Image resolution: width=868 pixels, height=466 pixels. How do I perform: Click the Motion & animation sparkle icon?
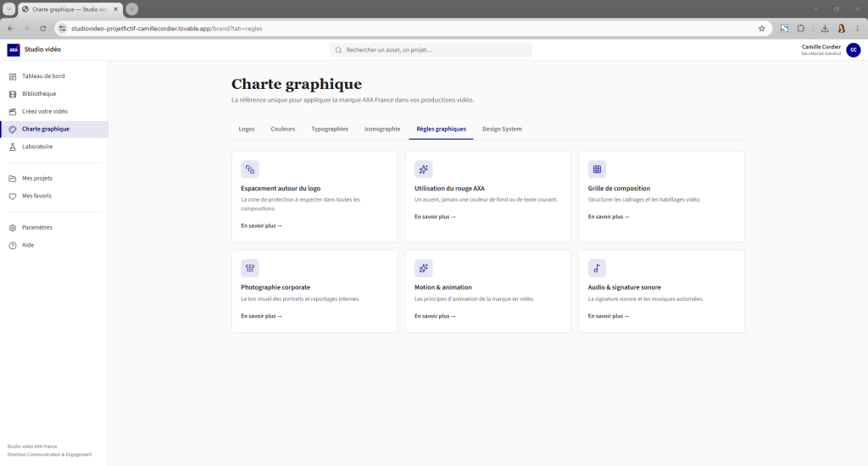[424, 269]
